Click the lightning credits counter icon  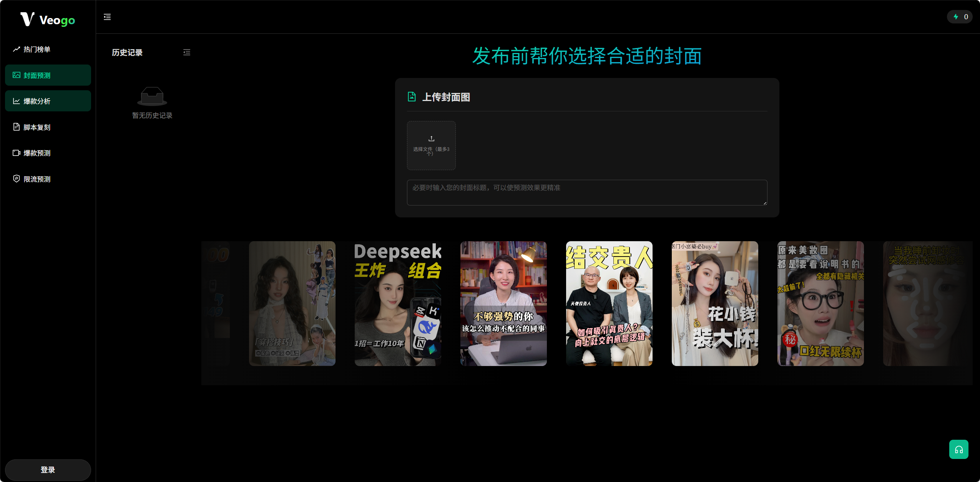[x=956, y=17]
